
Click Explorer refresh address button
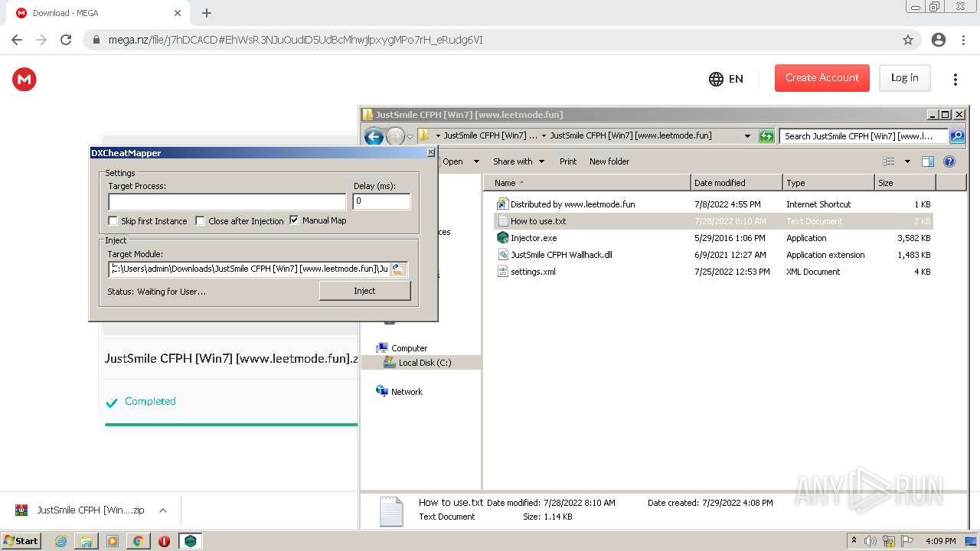point(766,136)
